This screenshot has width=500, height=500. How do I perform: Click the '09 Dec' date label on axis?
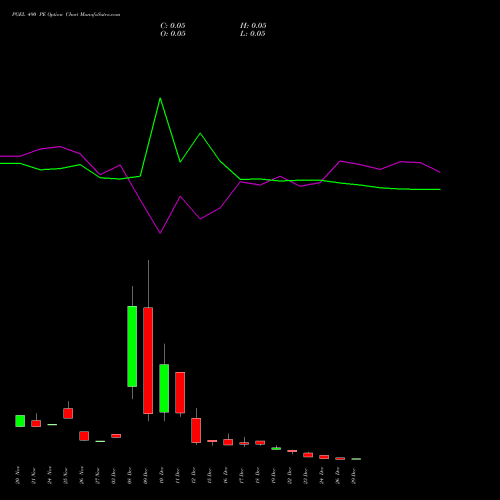tap(146, 475)
